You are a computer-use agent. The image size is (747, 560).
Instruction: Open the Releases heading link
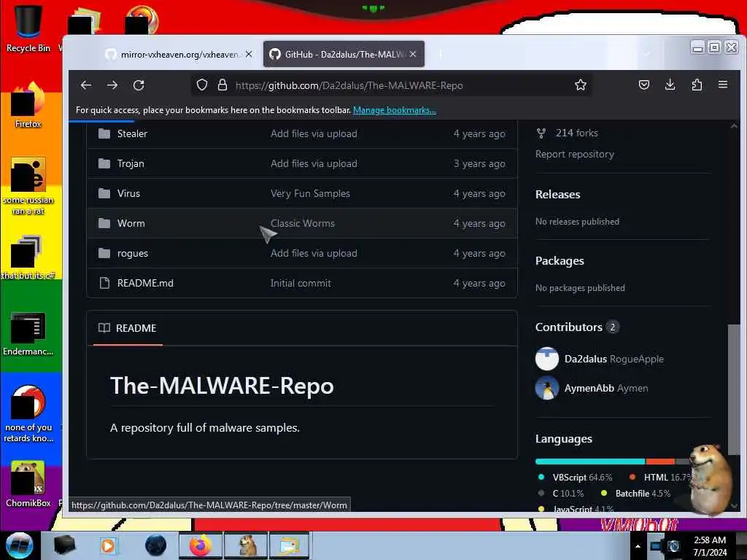557,194
